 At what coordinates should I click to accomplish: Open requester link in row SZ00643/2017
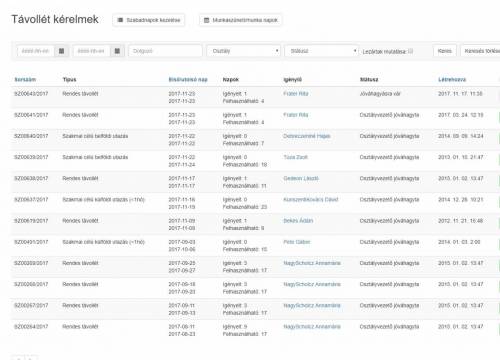point(296,94)
